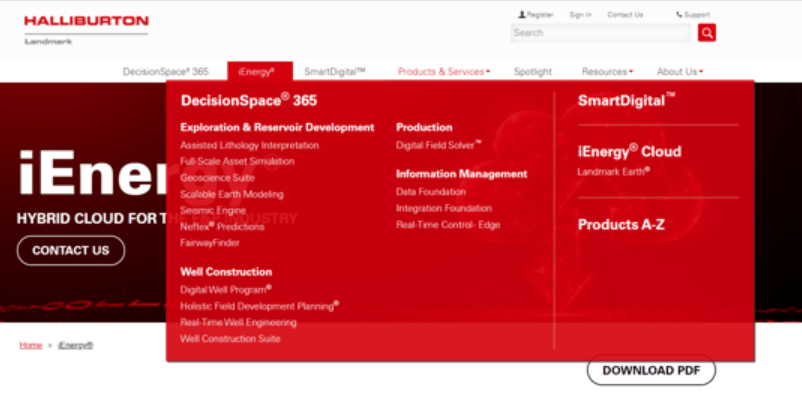
Task: Click the Contact Us hero button
Action: [71, 250]
